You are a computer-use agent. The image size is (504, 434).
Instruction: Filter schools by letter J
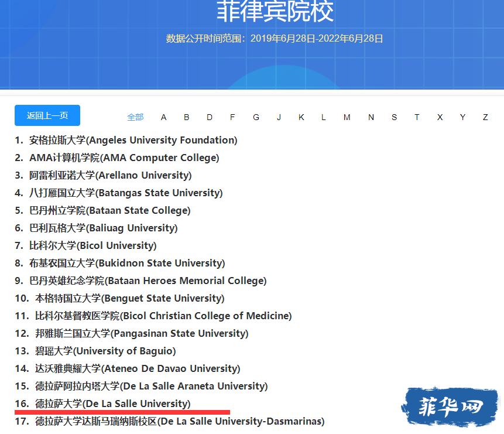279,117
